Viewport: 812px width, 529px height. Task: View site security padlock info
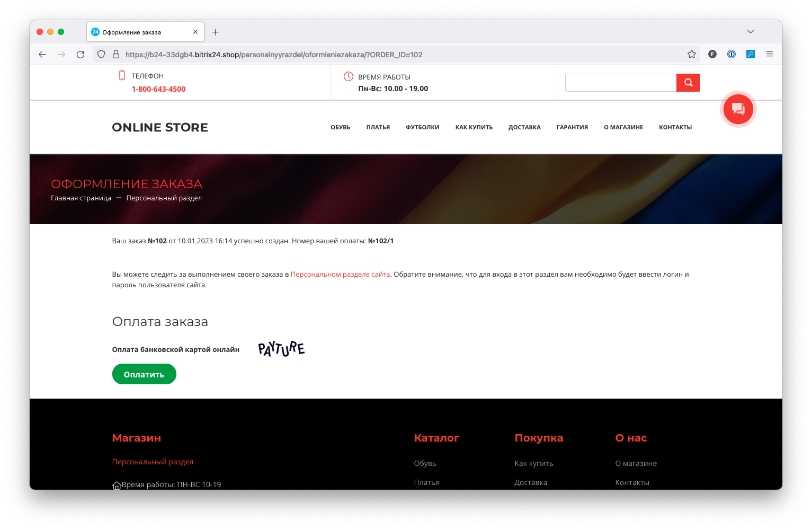(x=116, y=54)
